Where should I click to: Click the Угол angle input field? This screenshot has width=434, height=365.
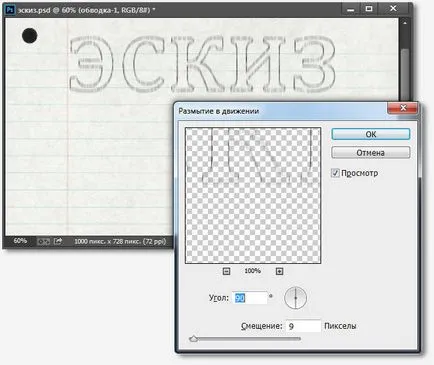[x=250, y=298]
